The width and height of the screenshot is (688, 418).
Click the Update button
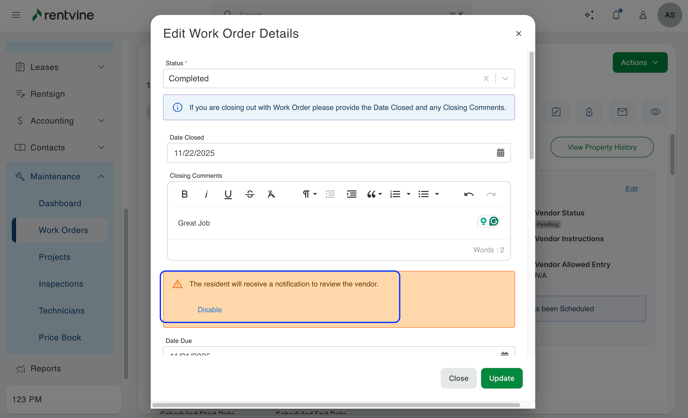click(501, 378)
